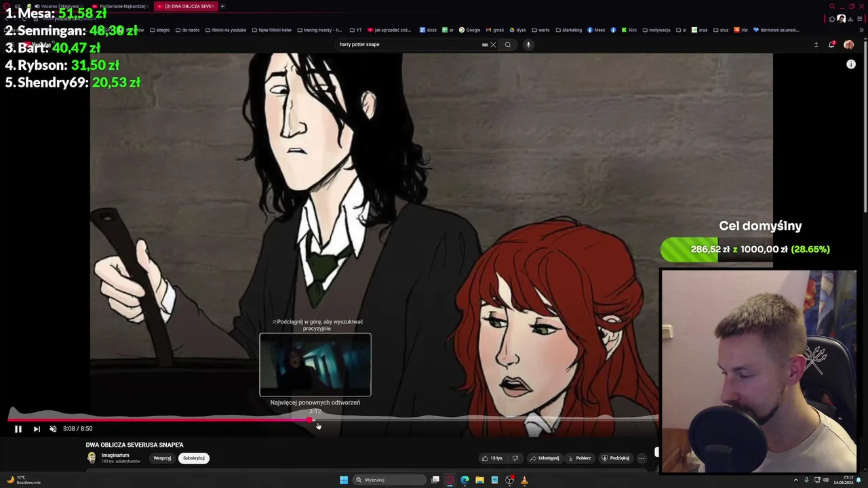
Task: Open the kick bookmark
Action: [x=629, y=30]
